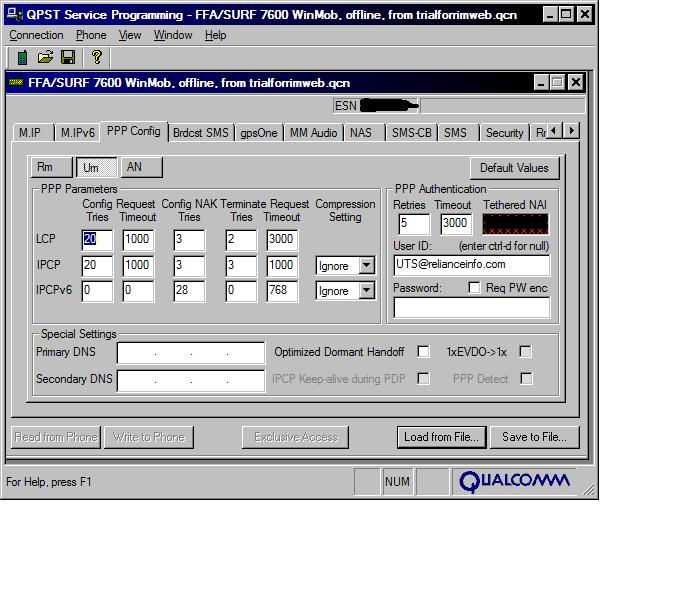
Task: Click the Secondary DNS address field
Action: tap(191, 380)
